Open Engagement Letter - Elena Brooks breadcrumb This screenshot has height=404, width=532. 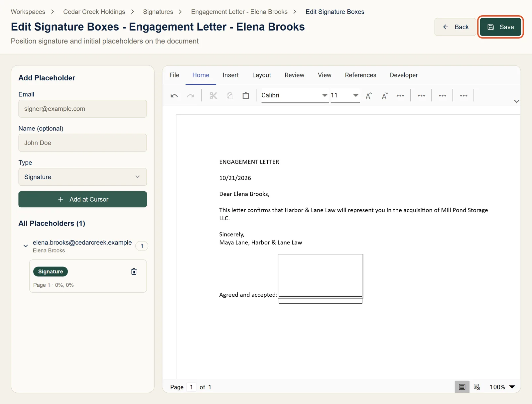[x=239, y=12]
